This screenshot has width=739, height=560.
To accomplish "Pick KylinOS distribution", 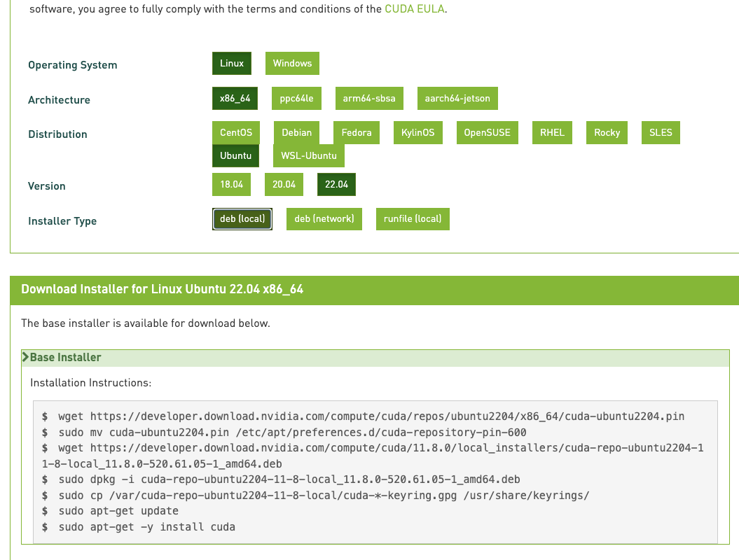I will [417, 132].
